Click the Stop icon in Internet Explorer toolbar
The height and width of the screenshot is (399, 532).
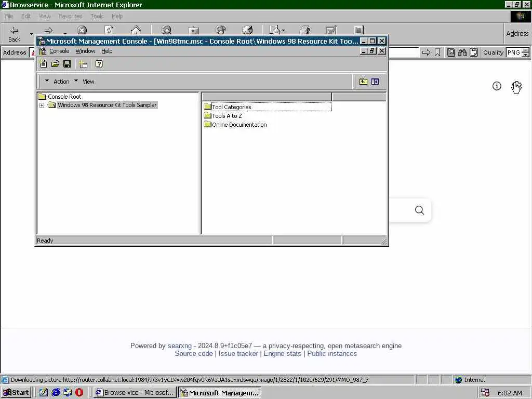[82, 31]
